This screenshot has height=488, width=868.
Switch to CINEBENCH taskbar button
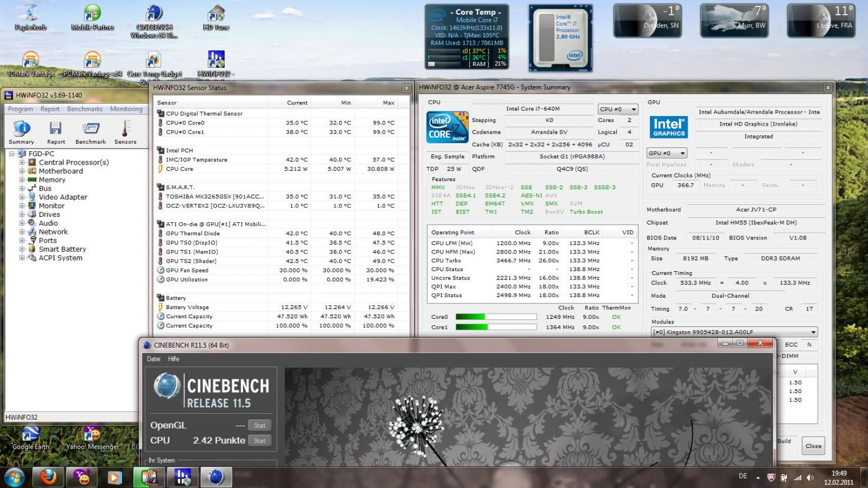[216, 476]
